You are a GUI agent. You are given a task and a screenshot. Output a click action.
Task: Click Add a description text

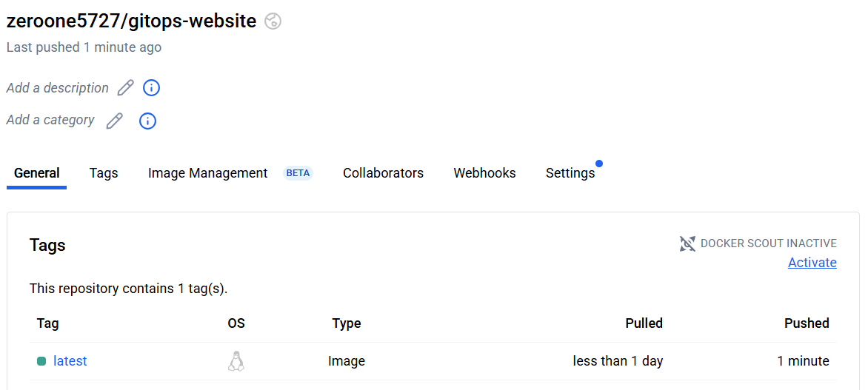[x=58, y=88]
